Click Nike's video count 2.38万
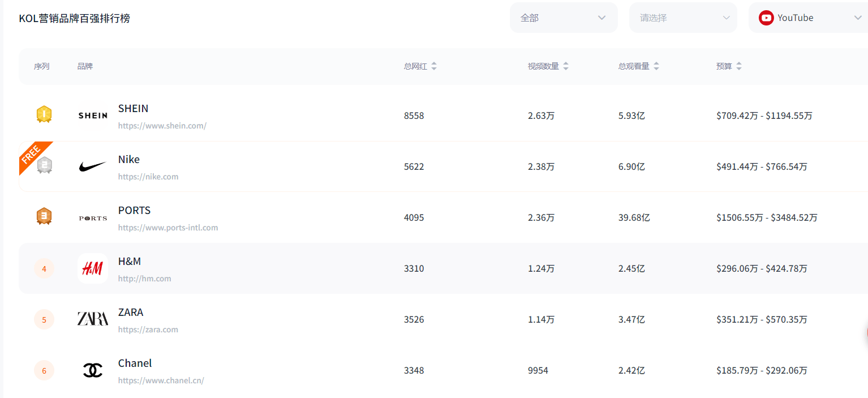Image resolution: width=868 pixels, height=398 pixels. [x=541, y=166]
